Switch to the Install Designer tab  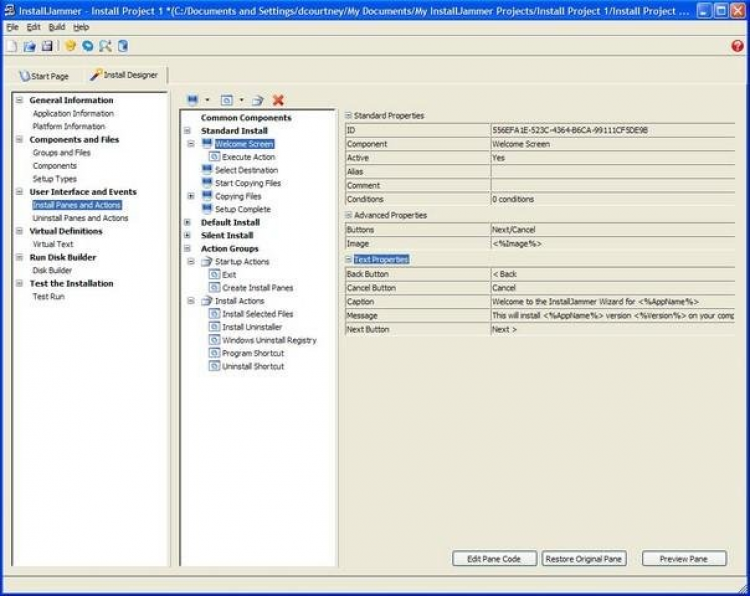pyautogui.click(x=124, y=75)
